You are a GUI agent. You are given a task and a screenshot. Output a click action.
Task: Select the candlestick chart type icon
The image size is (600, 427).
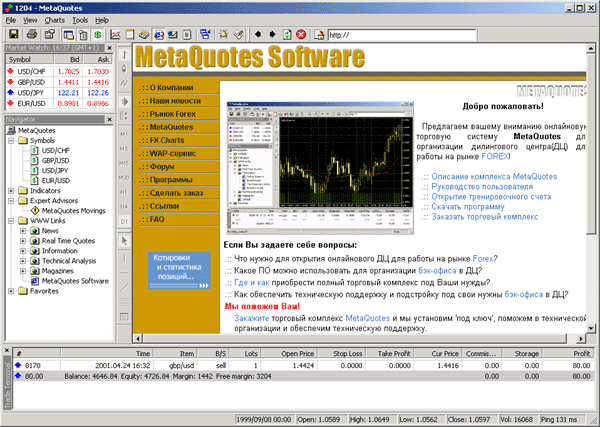click(124, 69)
